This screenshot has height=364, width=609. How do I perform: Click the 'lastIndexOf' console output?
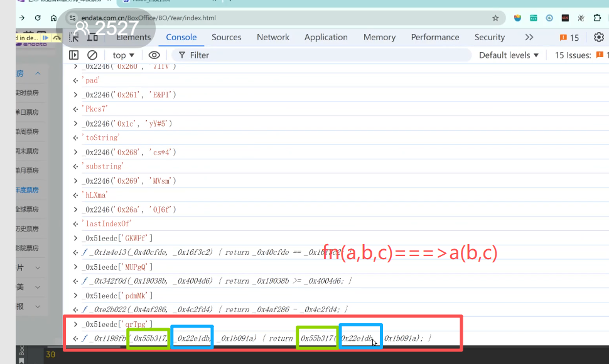pos(107,224)
